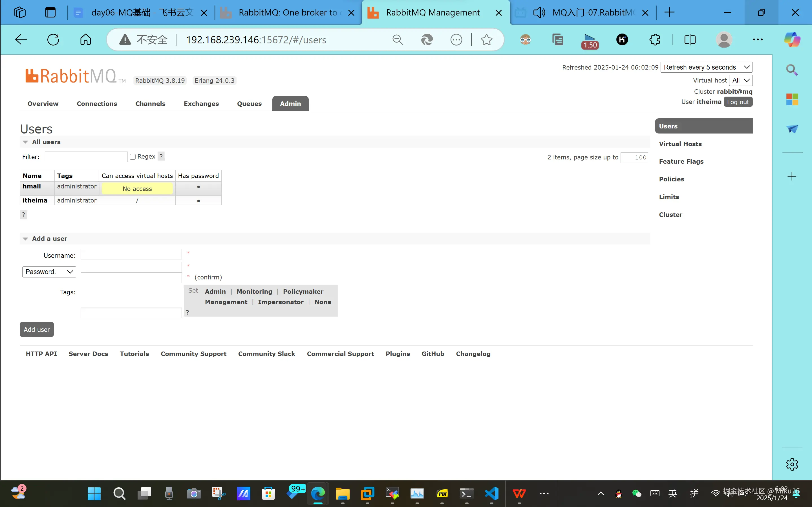Open the refresh interval dropdown

tap(706, 67)
